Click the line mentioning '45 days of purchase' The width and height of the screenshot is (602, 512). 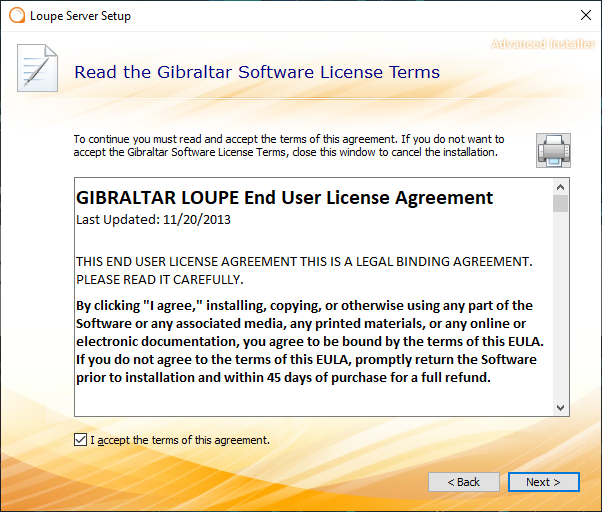(x=283, y=378)
